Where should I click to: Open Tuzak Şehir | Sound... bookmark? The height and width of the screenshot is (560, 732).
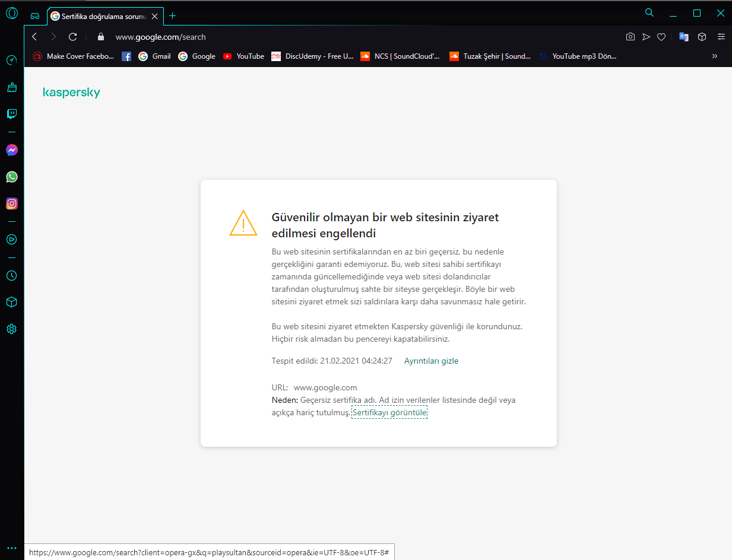tap(490, 56)
